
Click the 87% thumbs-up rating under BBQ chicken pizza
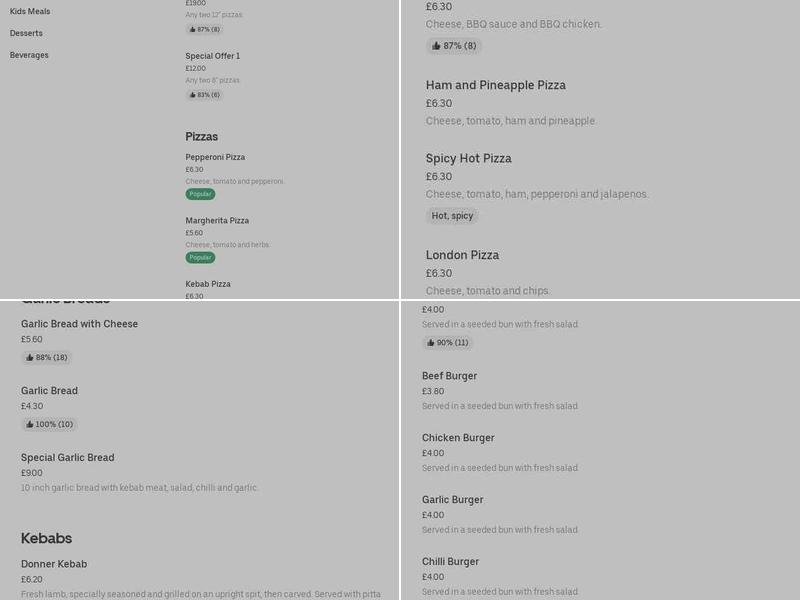pyautogui.click(x=455, y=46)
